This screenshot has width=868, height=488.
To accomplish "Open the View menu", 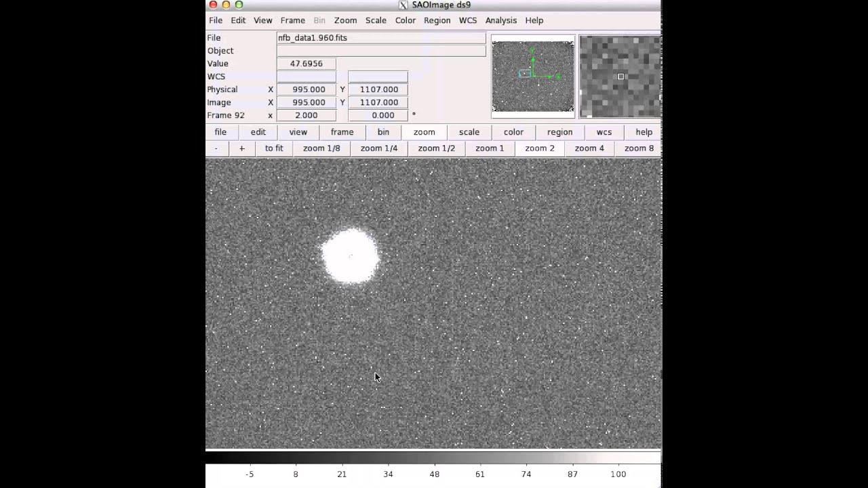I will (x=263, y=20).
